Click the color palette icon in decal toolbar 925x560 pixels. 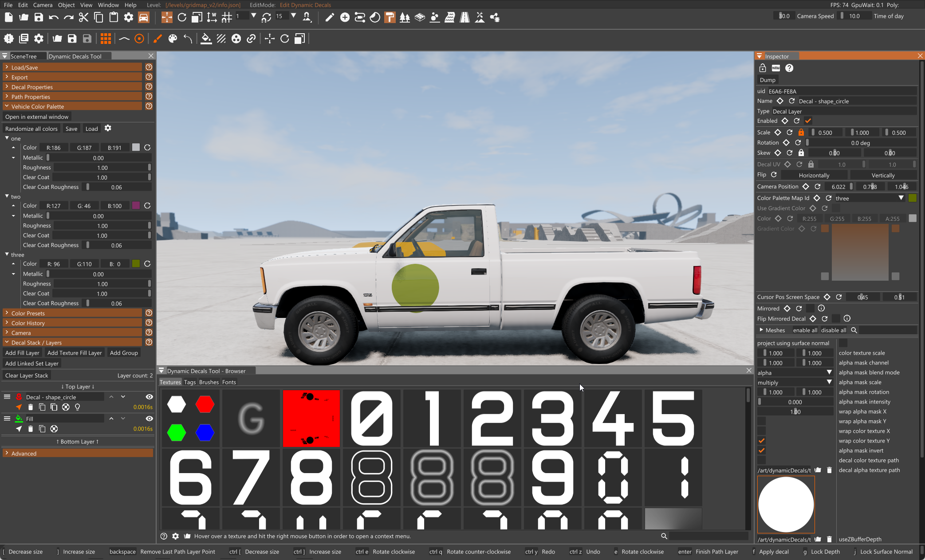(173, 39)
